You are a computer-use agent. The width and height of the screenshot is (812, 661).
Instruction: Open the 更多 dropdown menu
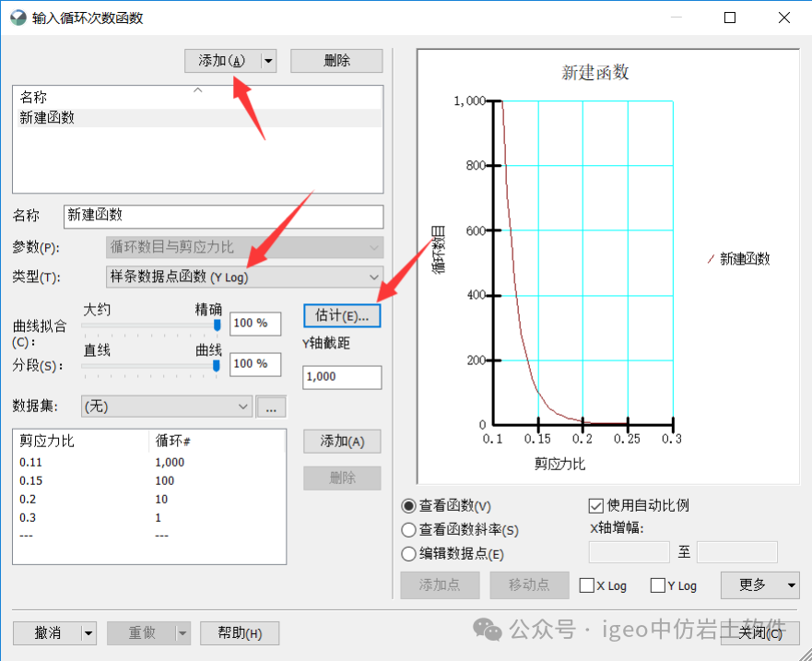(759, 585)
